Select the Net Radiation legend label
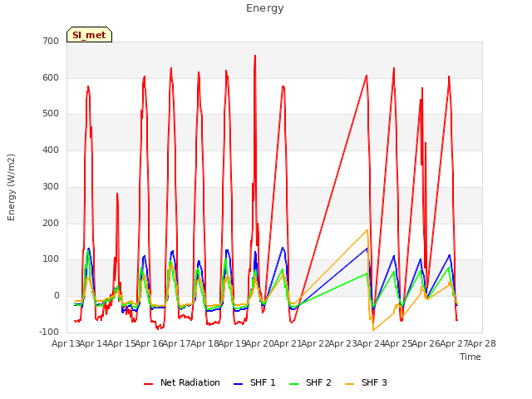The height and width of the screenshot is (399, 532). click(x=190, y=382)
